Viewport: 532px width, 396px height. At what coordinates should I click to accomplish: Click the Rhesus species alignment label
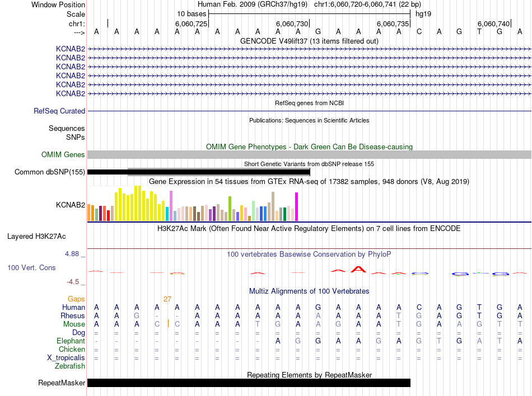(x=73, y=316)
